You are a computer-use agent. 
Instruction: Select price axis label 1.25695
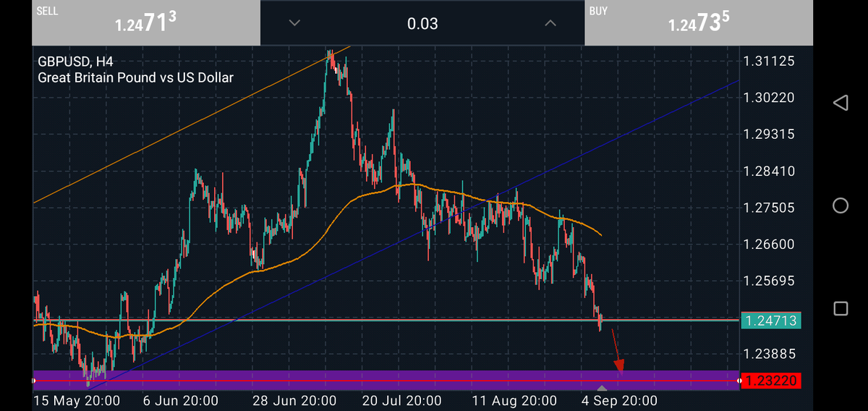click(769, 281)
